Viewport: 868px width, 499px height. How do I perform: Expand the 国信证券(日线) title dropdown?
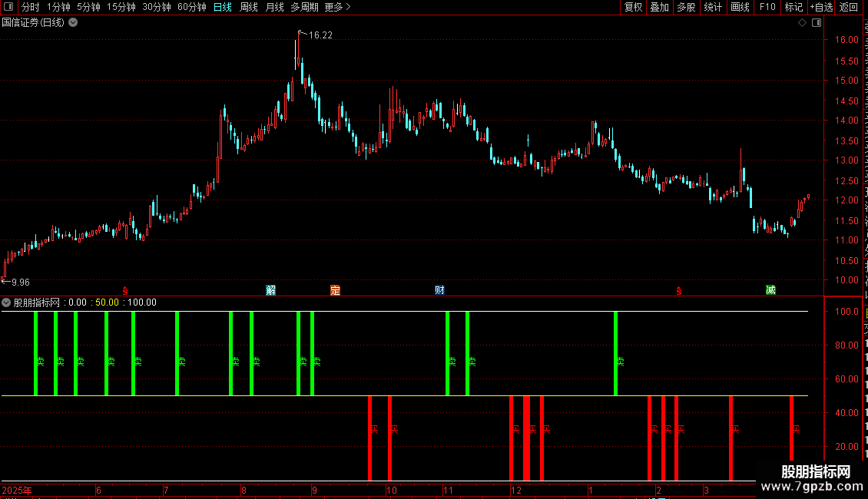tap(73, 23)
